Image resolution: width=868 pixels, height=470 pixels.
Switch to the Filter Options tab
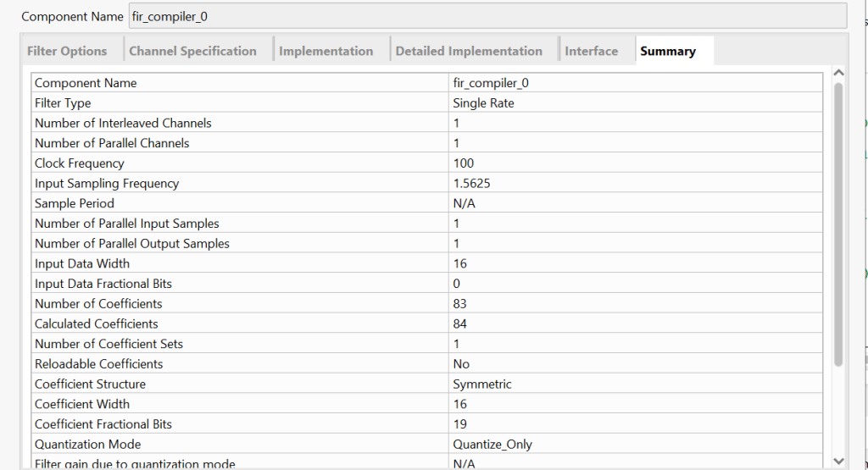point(67,52)
